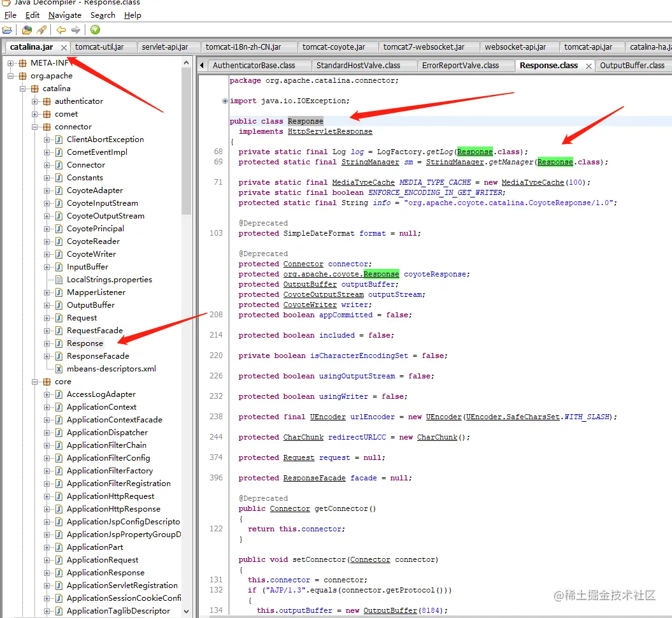
Task: Click the META-INF package icon
Action: pyautogui.click(x=23, y=63)
